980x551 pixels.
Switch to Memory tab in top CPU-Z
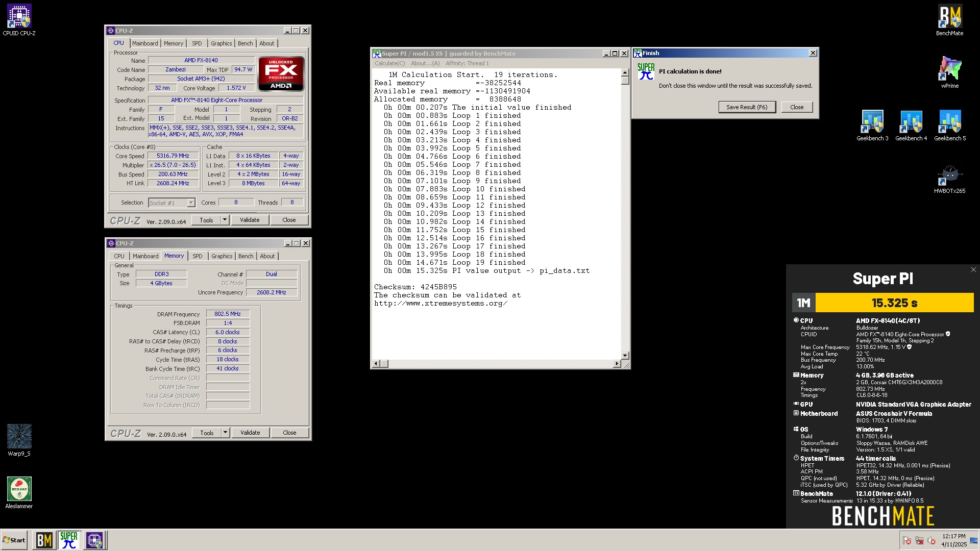click(174, 43)
